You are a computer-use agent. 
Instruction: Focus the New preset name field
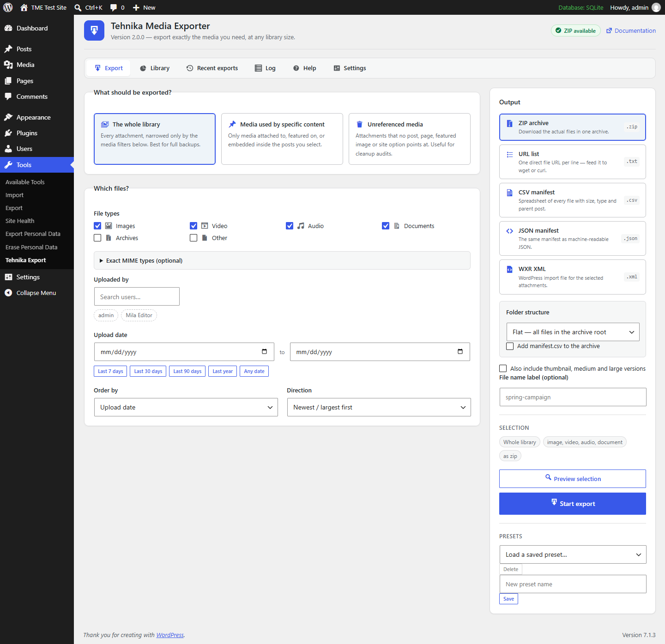573,584
